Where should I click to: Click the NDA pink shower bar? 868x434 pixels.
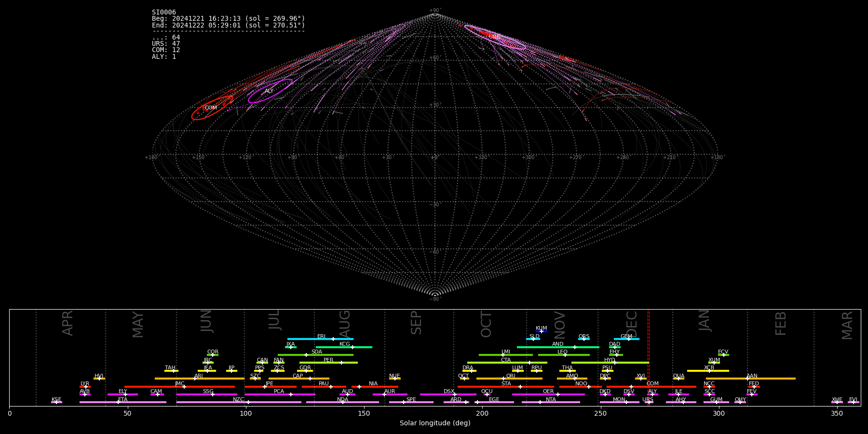click(x=342, y=402)
